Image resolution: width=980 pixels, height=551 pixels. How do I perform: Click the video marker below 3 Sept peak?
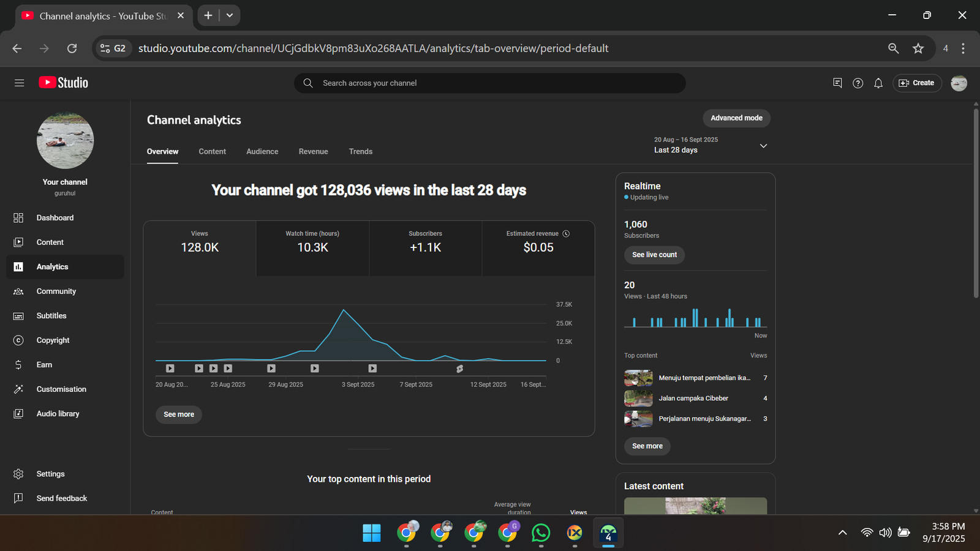(372, 369)
